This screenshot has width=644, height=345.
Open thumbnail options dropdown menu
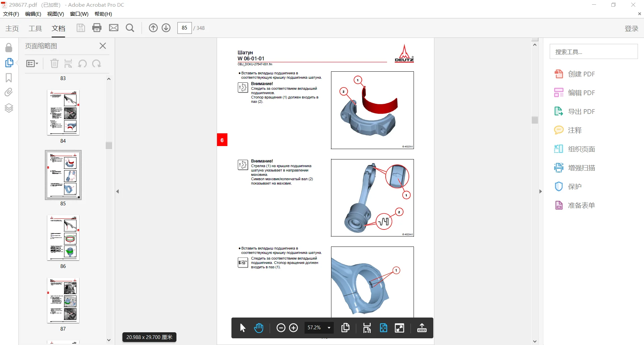coord(32,63)
